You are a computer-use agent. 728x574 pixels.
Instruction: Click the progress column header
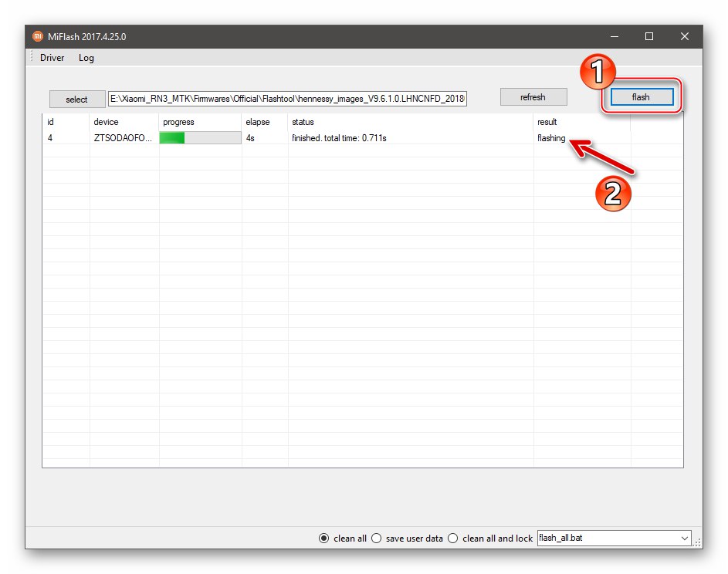200,122
